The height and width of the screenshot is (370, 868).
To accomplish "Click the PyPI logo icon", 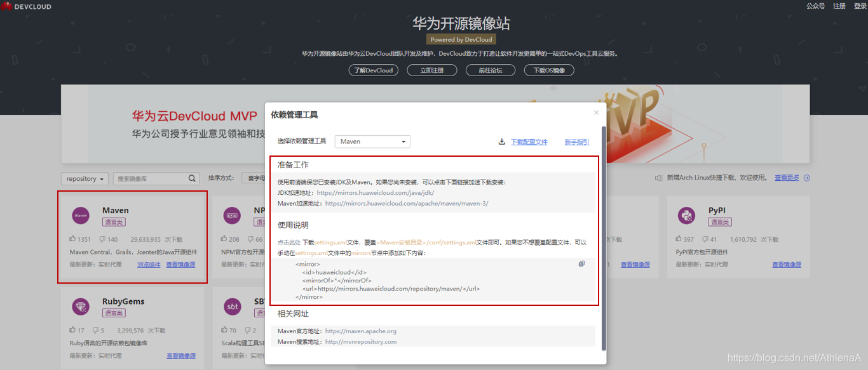I will pyautogui.click(x=686, y=216).
